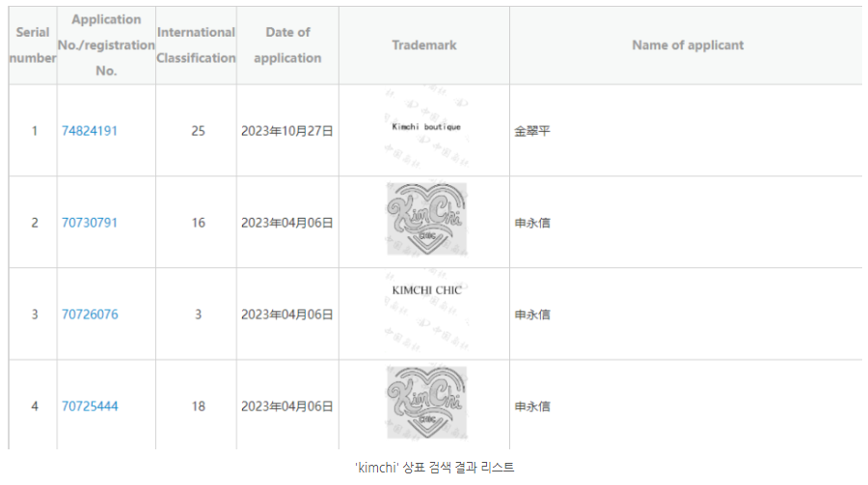The image size is (868, 485).
Task: Open application number 70726076 link
Action: [x=90, y=314]
